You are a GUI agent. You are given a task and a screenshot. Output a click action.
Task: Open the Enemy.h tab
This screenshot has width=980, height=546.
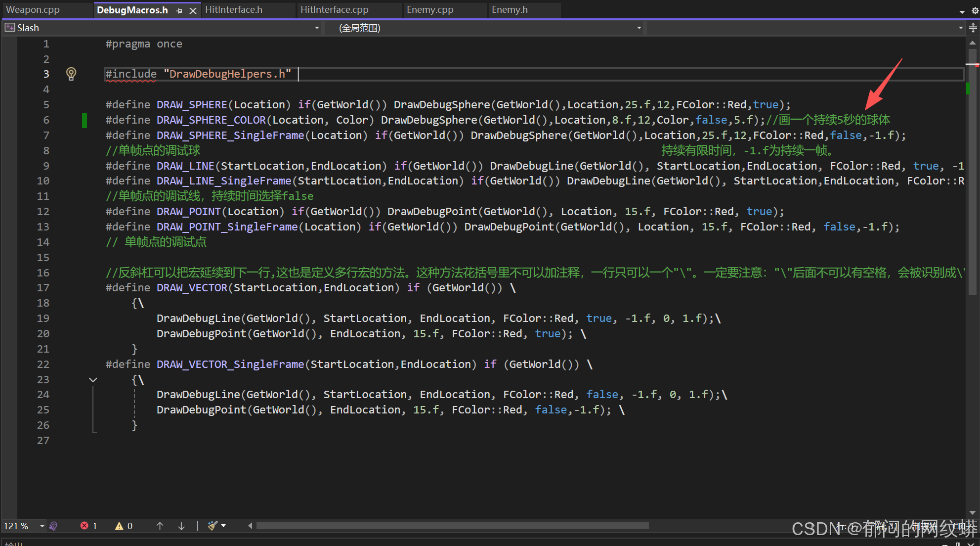click(510, 10)
